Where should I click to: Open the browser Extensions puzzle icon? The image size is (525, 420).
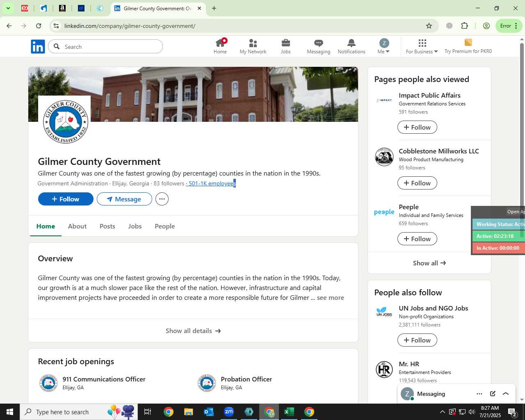(465, 26)
